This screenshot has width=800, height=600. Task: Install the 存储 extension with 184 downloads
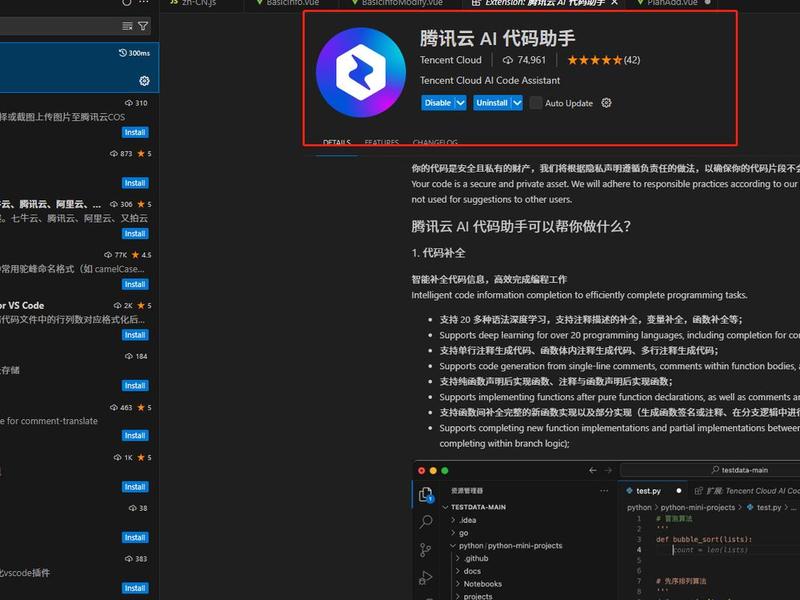click(x=135, y=385)
